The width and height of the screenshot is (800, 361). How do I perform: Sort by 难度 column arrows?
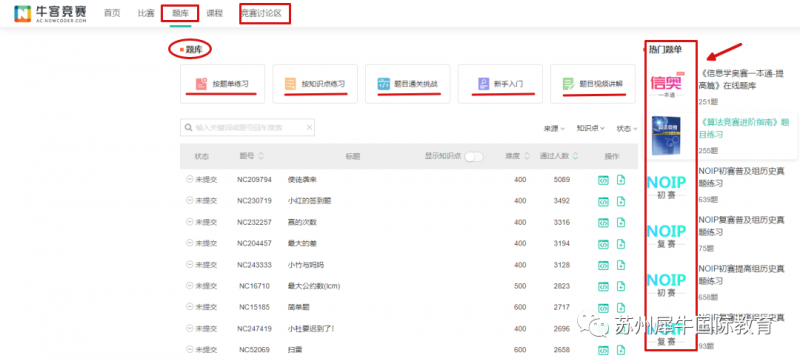pos(527,156)
